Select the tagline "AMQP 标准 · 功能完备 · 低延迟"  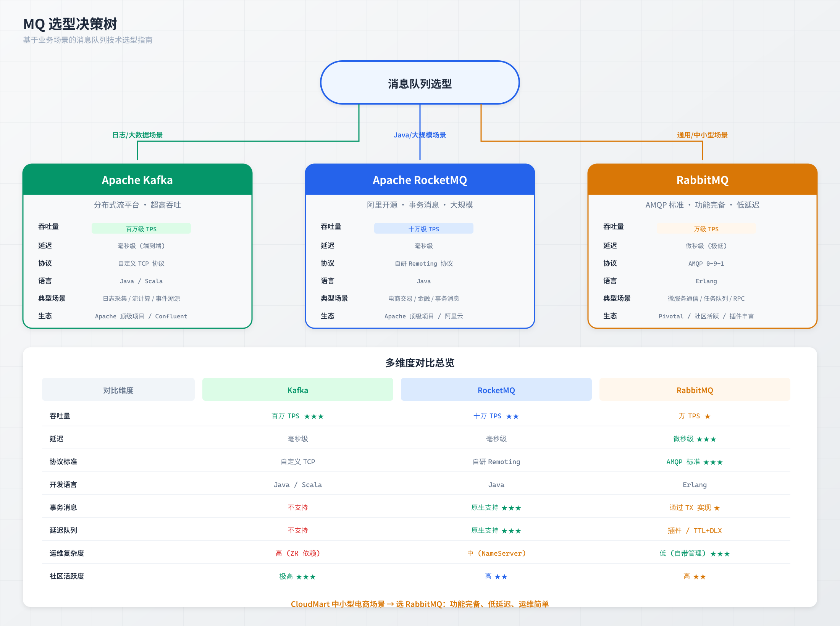pos(703,205)
